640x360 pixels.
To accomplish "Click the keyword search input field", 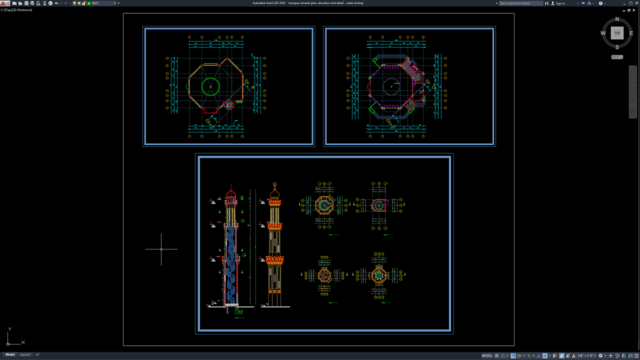I will click(521, 3).
